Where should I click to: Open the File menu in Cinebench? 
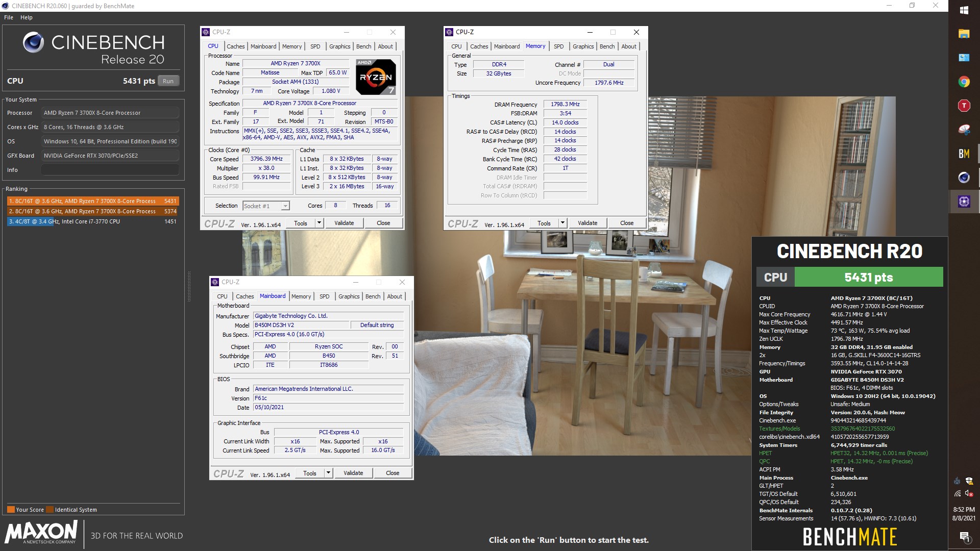[x=9, y=17]
